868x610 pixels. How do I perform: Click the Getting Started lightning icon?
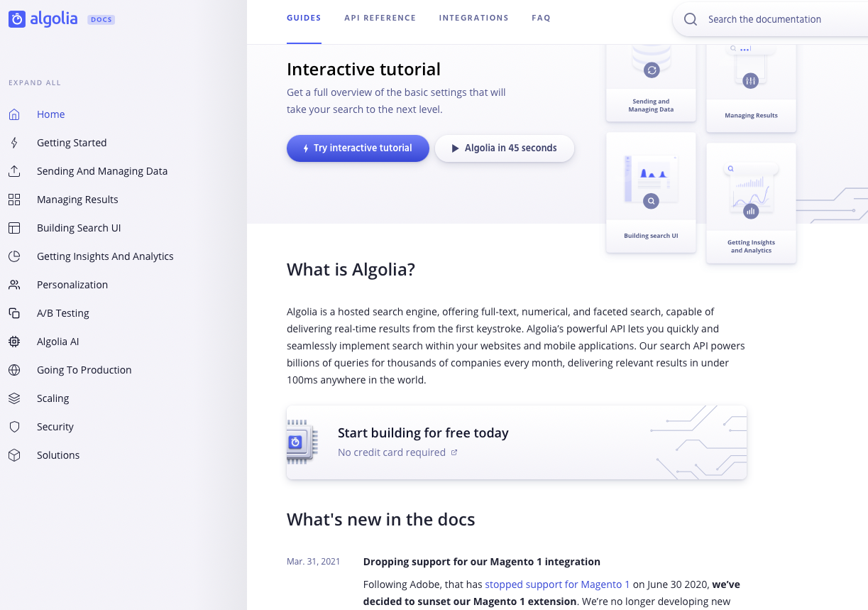point(14,143)
